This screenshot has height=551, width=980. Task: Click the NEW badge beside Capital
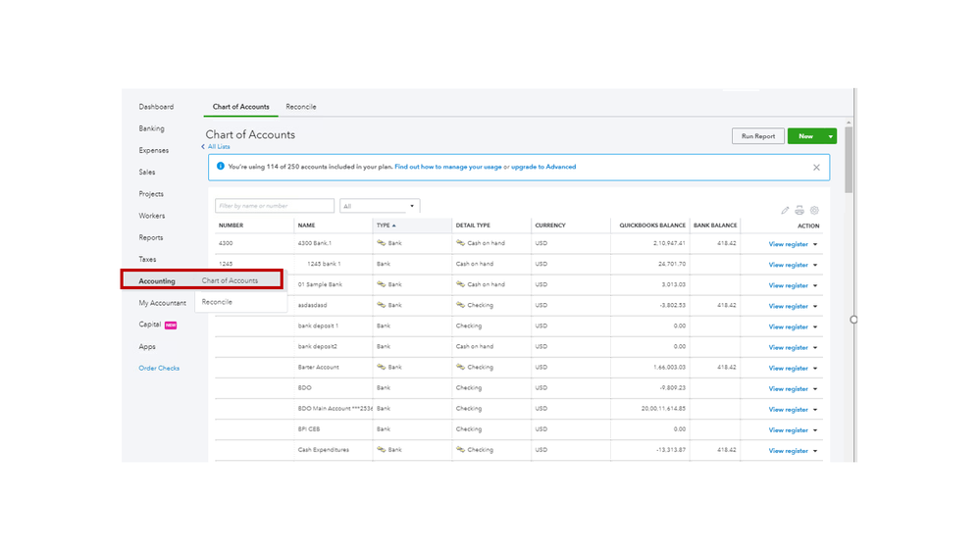coord(171,326)
